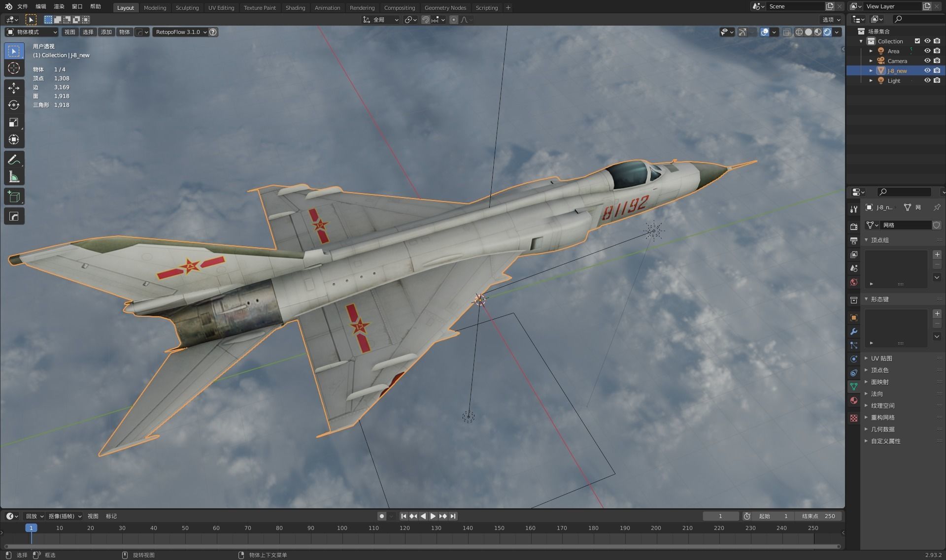Open the Object Data properties green triangle tab
This screenshot has width=946, height=560.
(x=854, y=387)
